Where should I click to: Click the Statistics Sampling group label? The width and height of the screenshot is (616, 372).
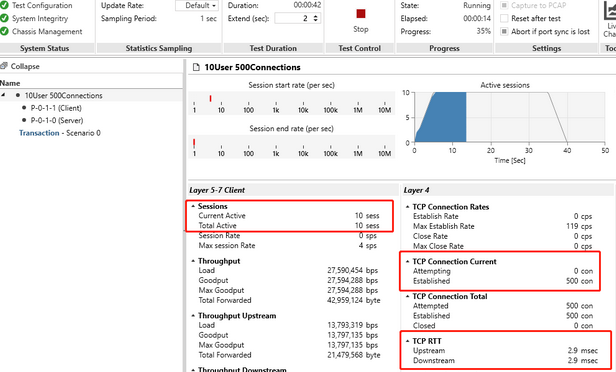[159, 48]
